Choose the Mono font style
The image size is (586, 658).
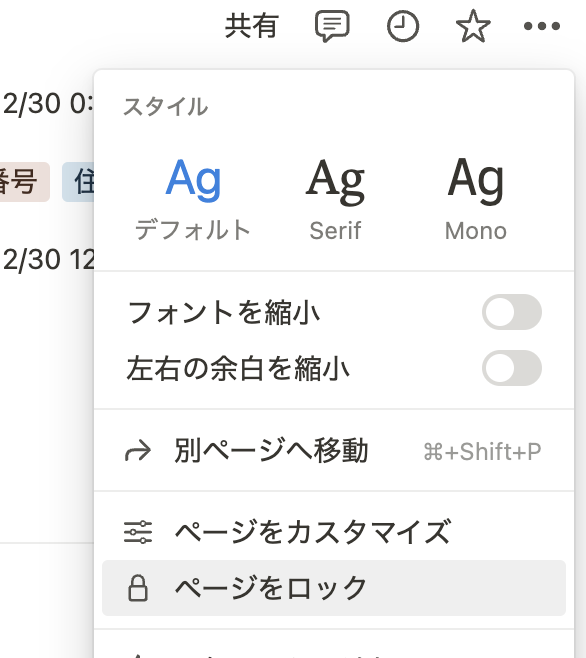click(476, 200)
